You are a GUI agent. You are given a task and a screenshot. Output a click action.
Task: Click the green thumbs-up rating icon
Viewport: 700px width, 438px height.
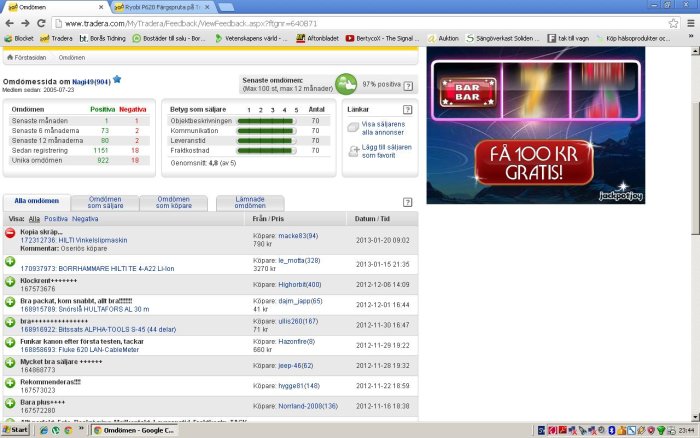346,84
